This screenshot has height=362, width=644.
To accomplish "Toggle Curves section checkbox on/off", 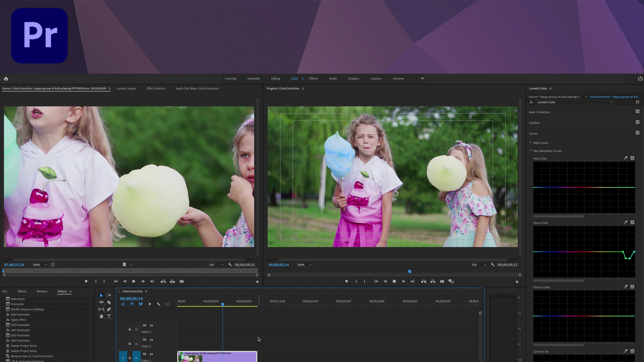I will pyautogui.click(x=638, y=133).
